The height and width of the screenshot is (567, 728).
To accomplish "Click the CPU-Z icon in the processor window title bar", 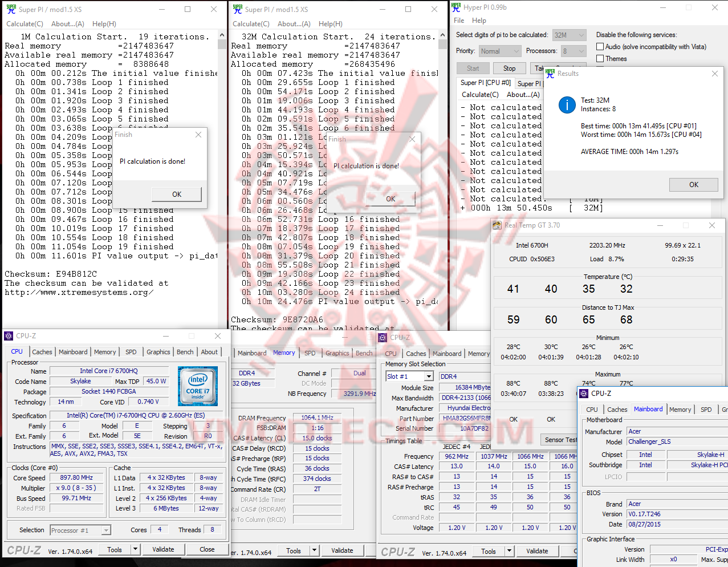I will tap(9, 336).
